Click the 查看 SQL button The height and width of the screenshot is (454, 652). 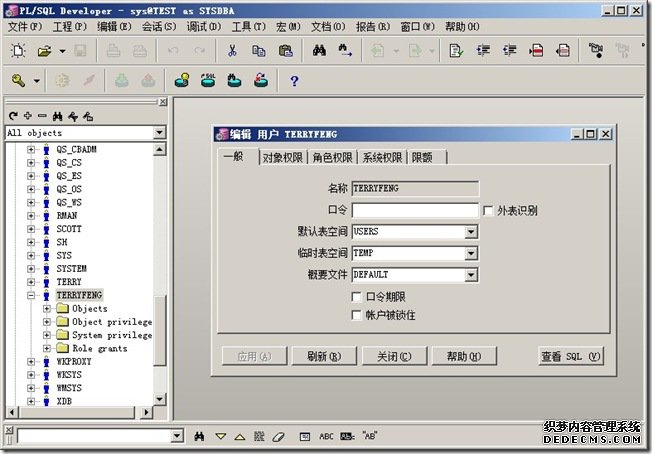[x=571, y=356]
